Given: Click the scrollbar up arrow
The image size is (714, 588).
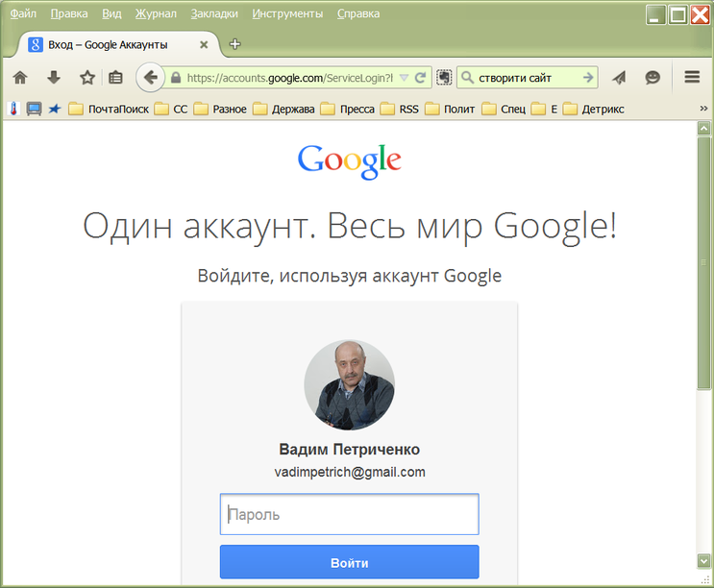Looking at the screenshot, I should pos(704,129).
